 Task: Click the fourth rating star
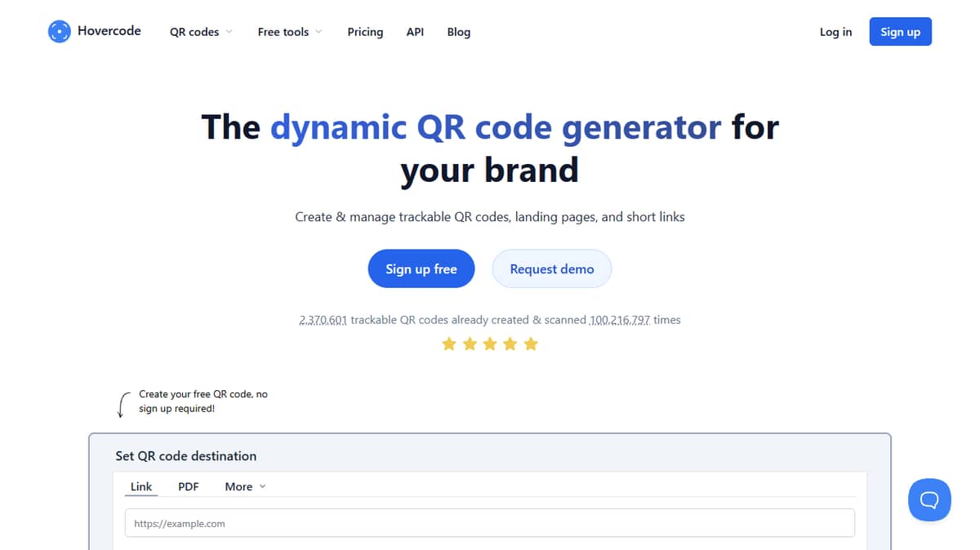pyautogui.click(x=510, y=344)
